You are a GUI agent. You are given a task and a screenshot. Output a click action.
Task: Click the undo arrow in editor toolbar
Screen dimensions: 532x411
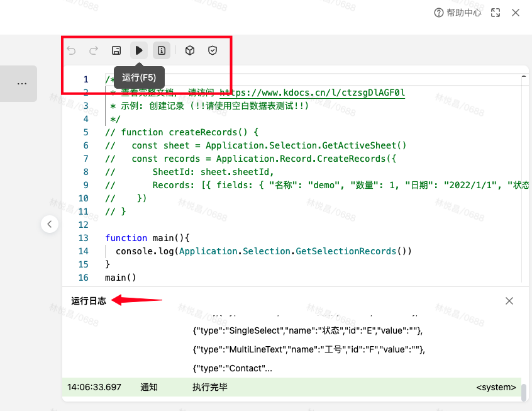[71, 50]
